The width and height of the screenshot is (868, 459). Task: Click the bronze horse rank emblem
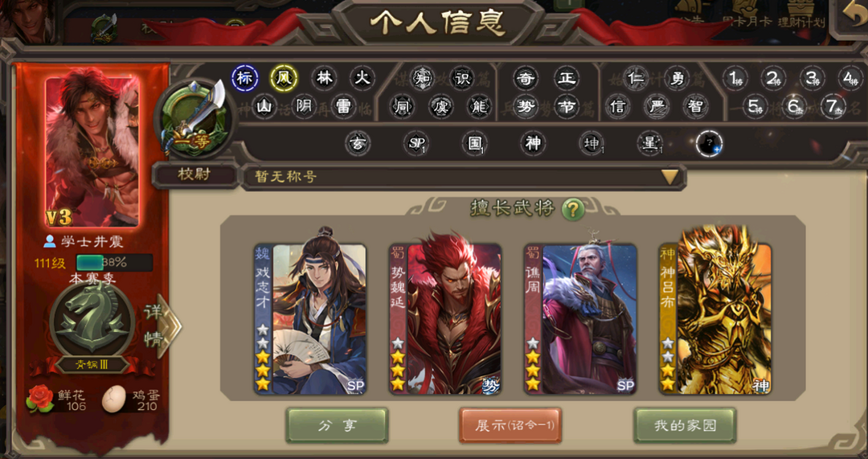click(92, 321)
